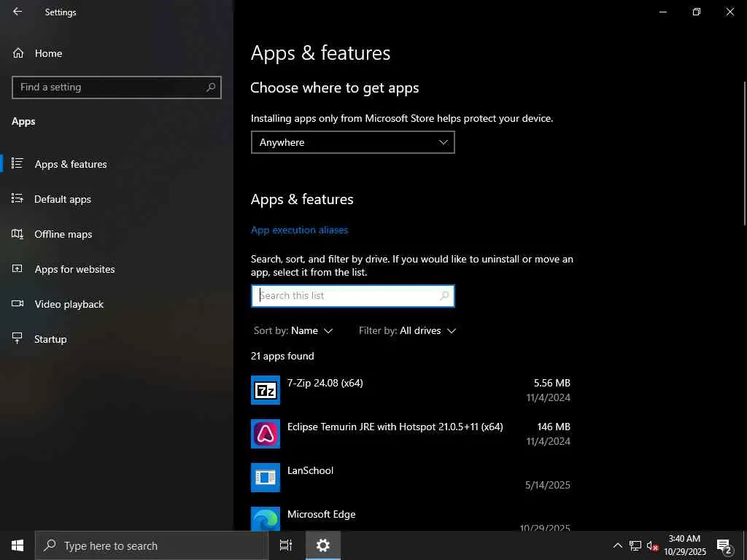Click the Settings gear on the taskbar
The width and height of the screenshot is (747, 560).
pyautogui.click(x=323, y=545)
